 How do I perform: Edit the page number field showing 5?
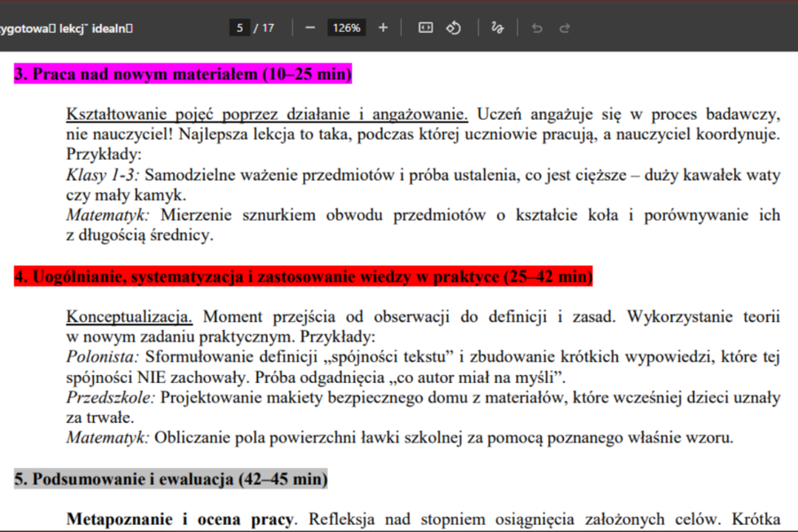click(x=239, y=27)
